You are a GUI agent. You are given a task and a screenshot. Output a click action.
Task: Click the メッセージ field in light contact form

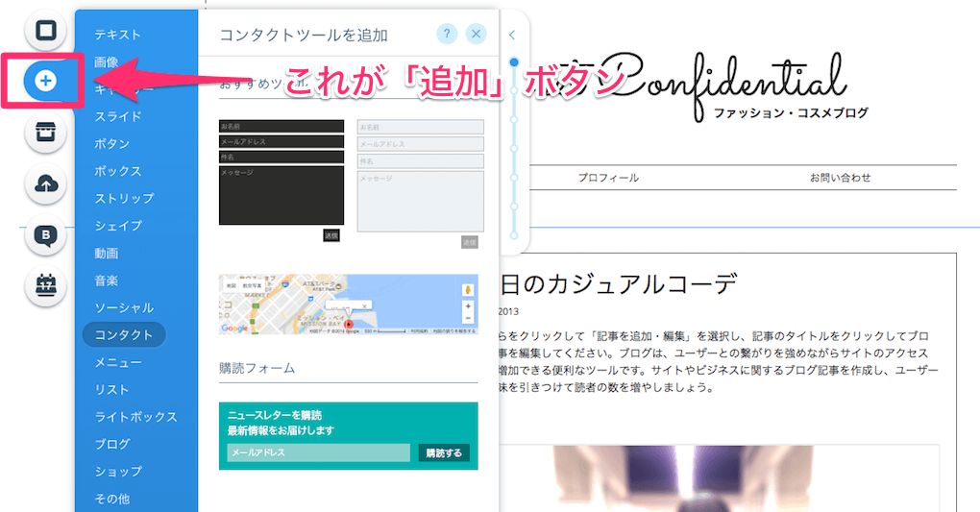pyautogui.click(x=420, y=202)
